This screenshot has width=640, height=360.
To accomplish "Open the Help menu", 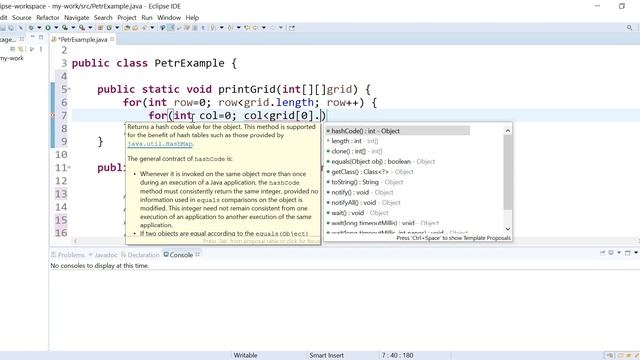I will (x=192, y=18).
